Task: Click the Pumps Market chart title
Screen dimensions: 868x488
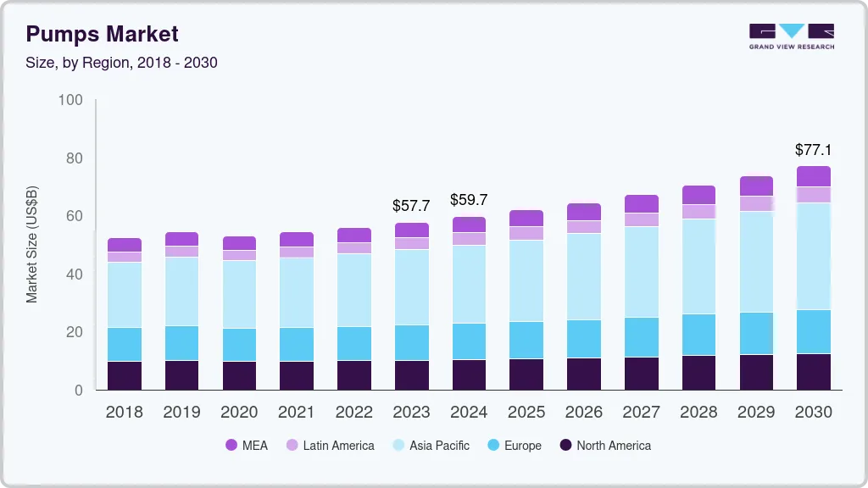Action: click(x=102, y=34)
